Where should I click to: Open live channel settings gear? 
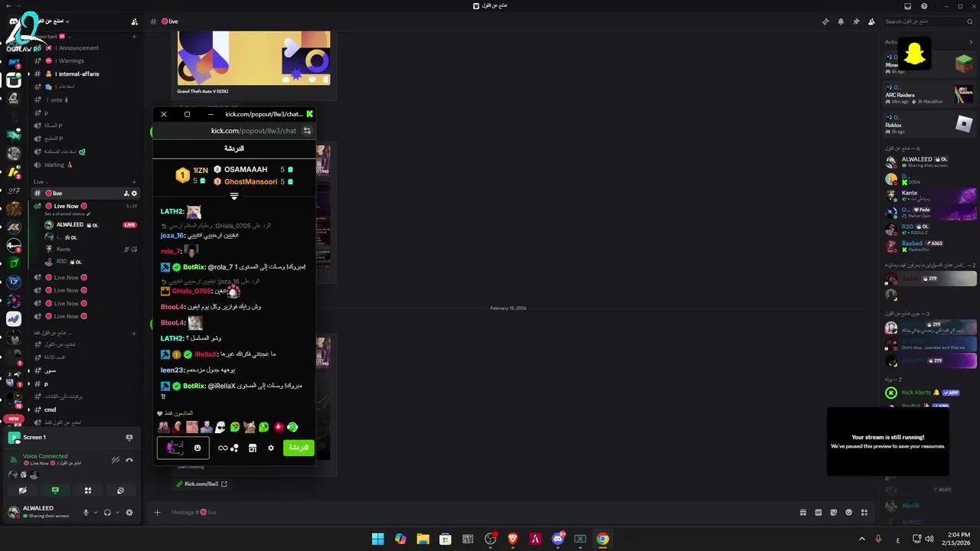click(x=135, y=194)
